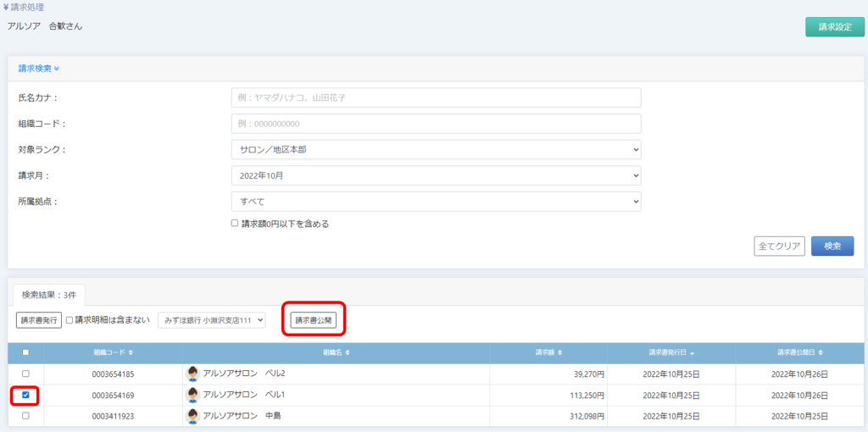Click avatar icon for アルソアサロン 中島
Image resolution: width=868 pixels, height=432 pixels.
(193, 416)
